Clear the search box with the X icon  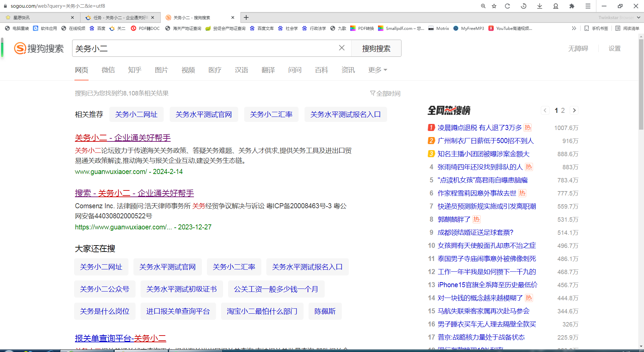pos(342,48)
